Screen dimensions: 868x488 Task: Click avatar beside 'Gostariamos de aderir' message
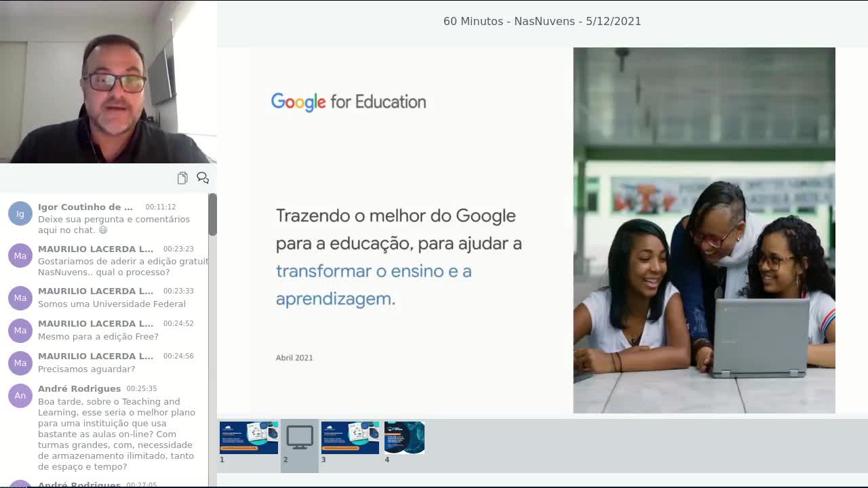click(20, 256)
